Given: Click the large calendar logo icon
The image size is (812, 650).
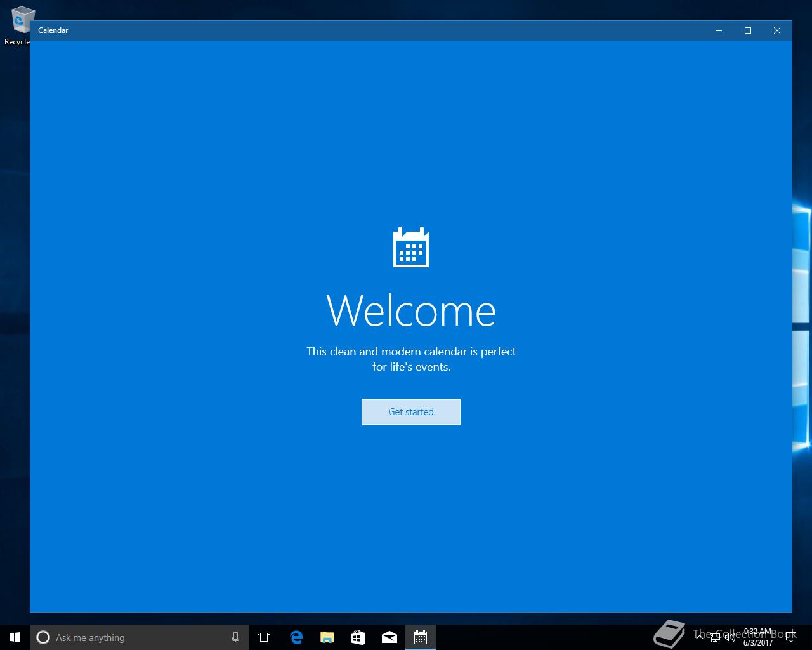Looking at the screenshot, I should [411, 247].
